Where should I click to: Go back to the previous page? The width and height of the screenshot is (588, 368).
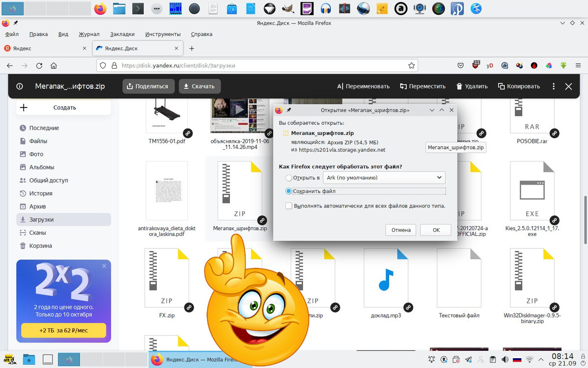click(10, 65)
